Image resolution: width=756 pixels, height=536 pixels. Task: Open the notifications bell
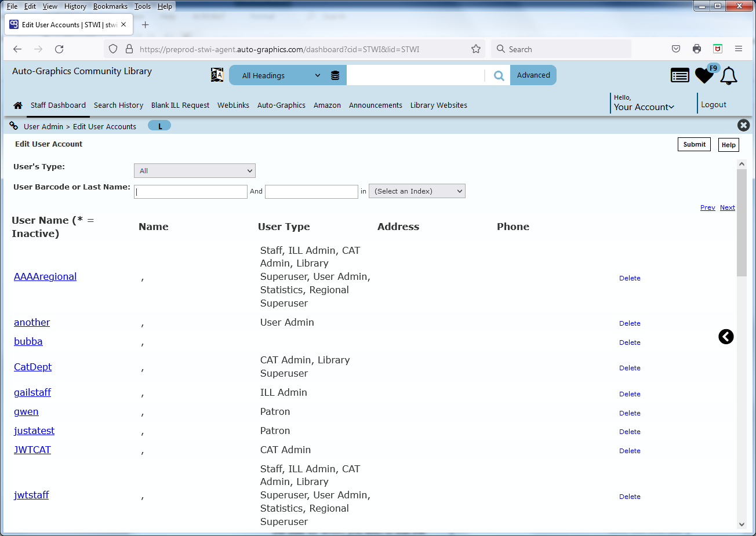[x=729, y=76]
